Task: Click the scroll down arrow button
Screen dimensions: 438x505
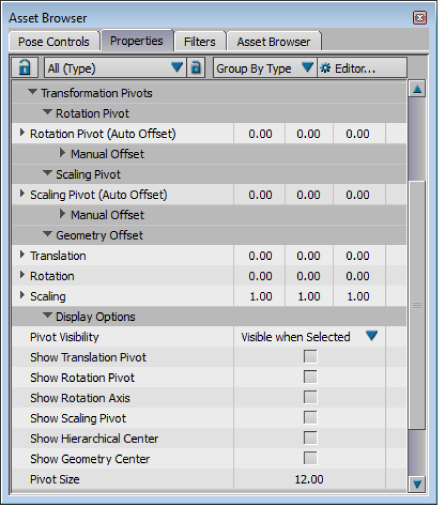Action: pos(417,483)
